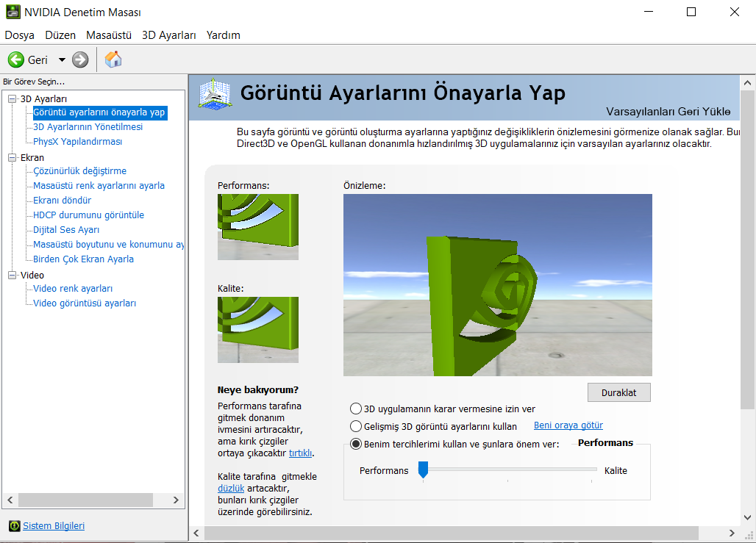Viewport: 756px width, 543px height.
Task: Open the back history dropdown arrow
Action: click(62, 60)
